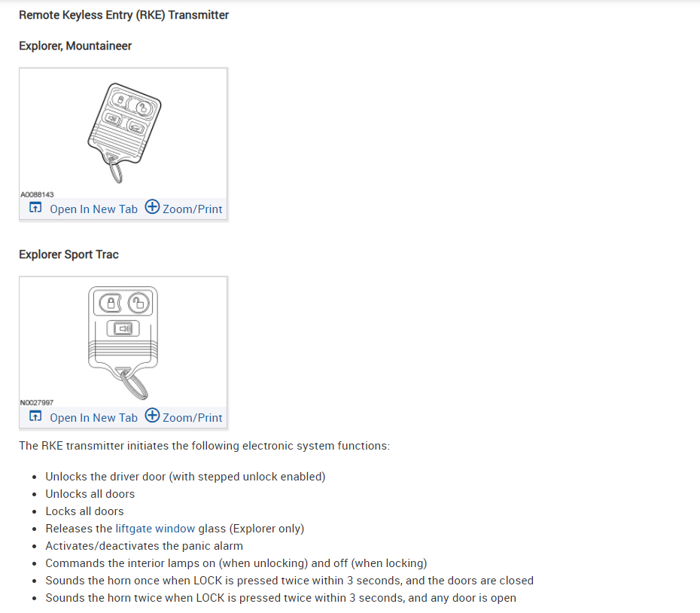Open the Explorer, Mountaineer image via "Open In New Tab" text

pos(93,209)
